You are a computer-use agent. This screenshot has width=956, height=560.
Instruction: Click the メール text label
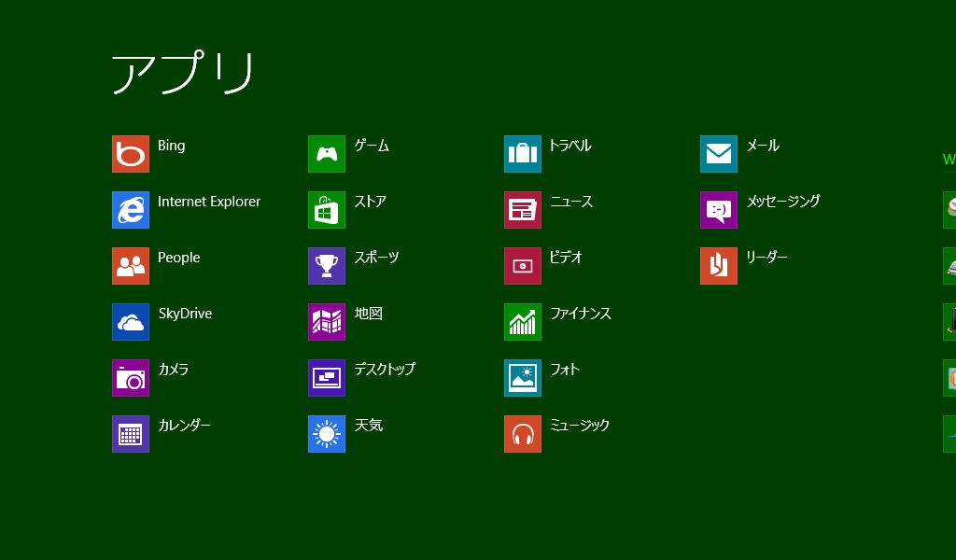pos(763,146)
